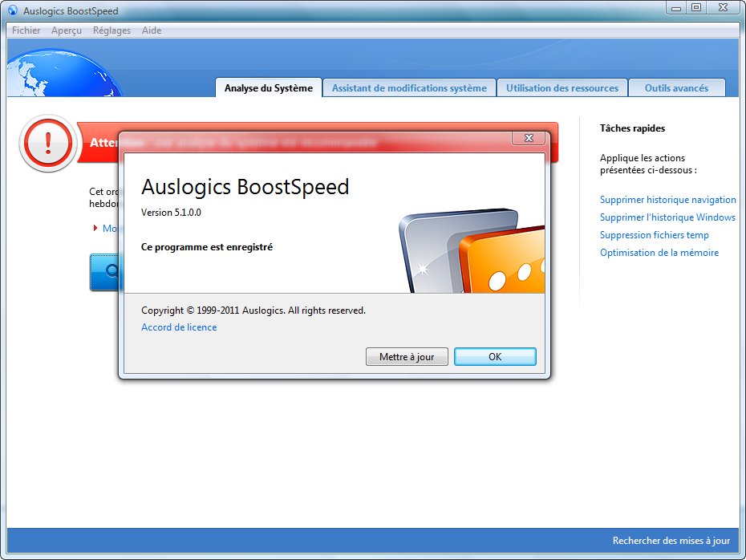Minimize the Auslogics BoostSpeed window
This screenshot has width=746, height=560.
(x=675, y=7)
